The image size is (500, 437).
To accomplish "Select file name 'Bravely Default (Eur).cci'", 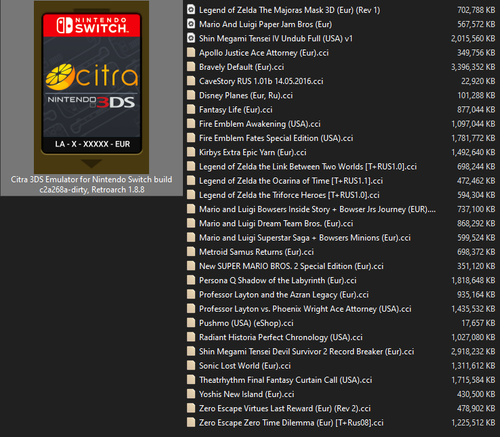I will pos(242,67).
